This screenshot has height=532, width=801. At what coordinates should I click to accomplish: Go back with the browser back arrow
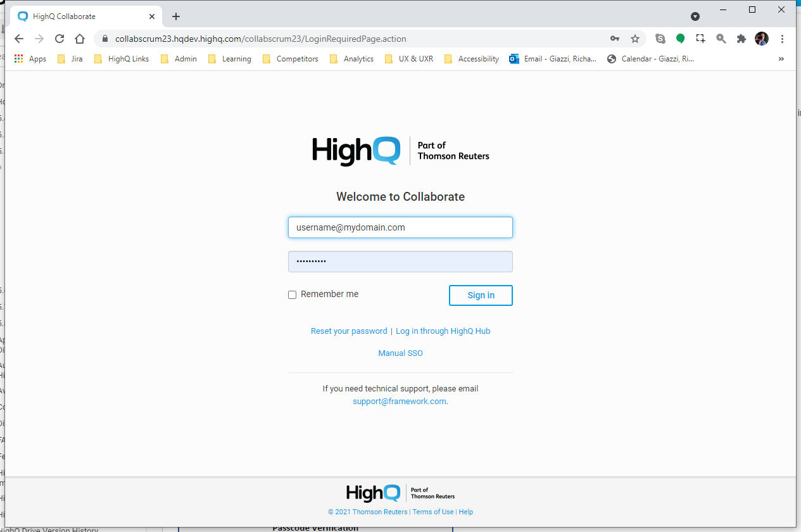pos(19,39)
